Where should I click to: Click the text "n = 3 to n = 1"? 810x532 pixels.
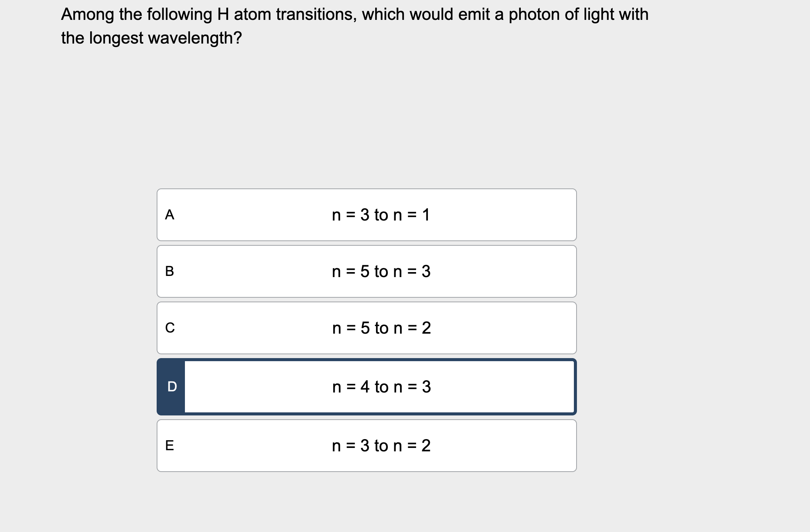(x=381, y=215)
